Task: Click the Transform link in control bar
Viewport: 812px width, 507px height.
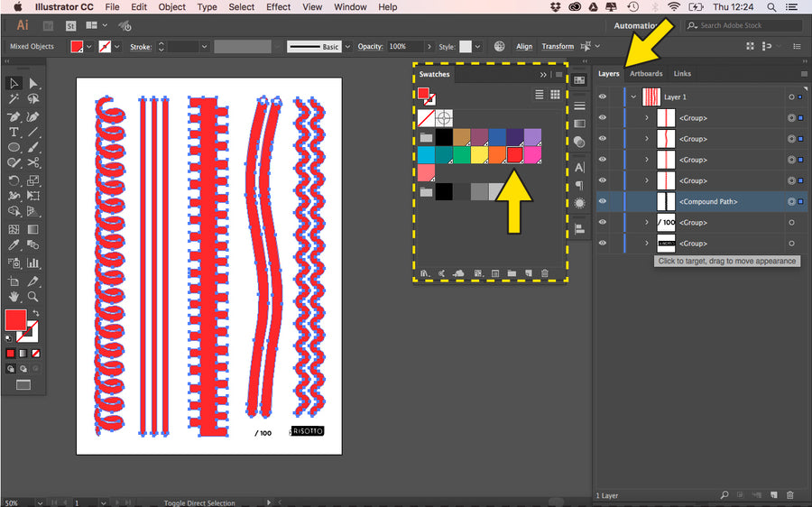Action: (x=558, y=47)
